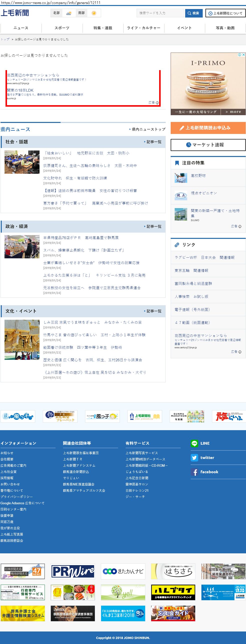Click the 上毛新聞 site logo
The width and height of the screenshot is (246, 644).
[15, 13]
